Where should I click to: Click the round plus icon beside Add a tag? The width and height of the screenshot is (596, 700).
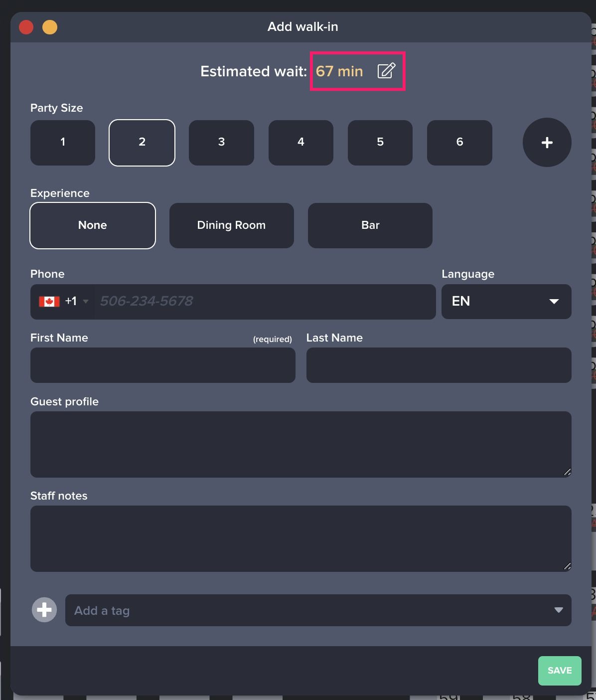(44, 610)
